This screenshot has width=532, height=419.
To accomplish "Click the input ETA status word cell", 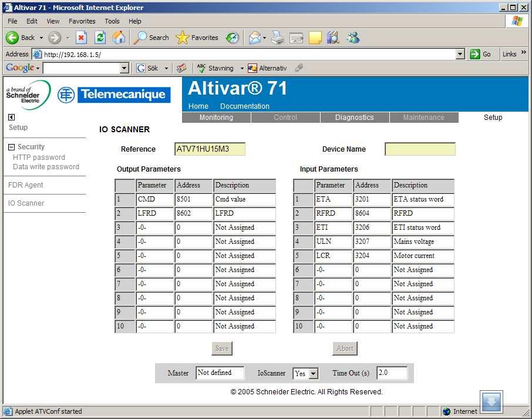I will pyautogui.click(x=422, y=199).
